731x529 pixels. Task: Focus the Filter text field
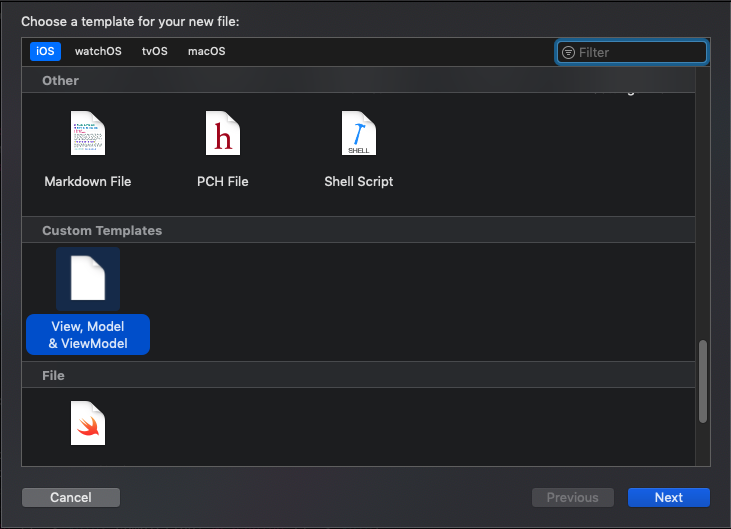632,52
